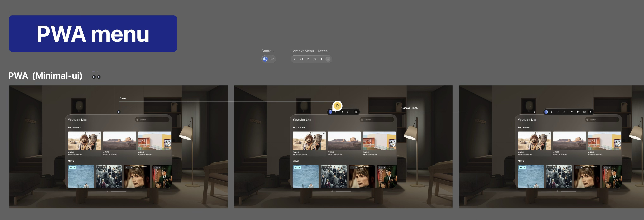Select the 'Context Menu - Acces...' frame label
Image resolution: width=644 pixels, height=220 pixels.
click(310, 51)
